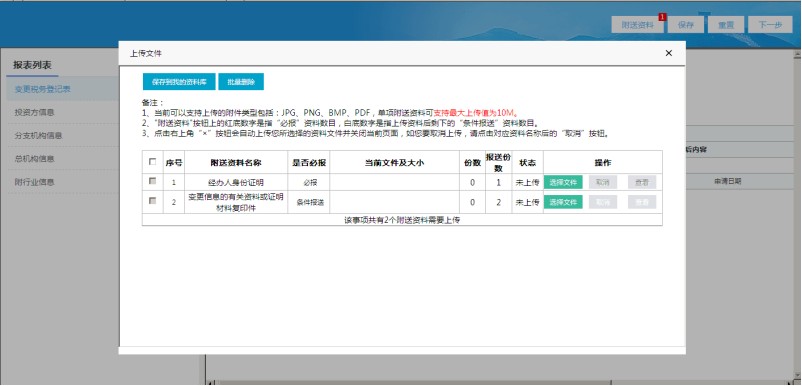This screenshot has height=386, width=802.
Task: Click the vertical scrollbar up arrow on the right
Action: pos(797,54)
